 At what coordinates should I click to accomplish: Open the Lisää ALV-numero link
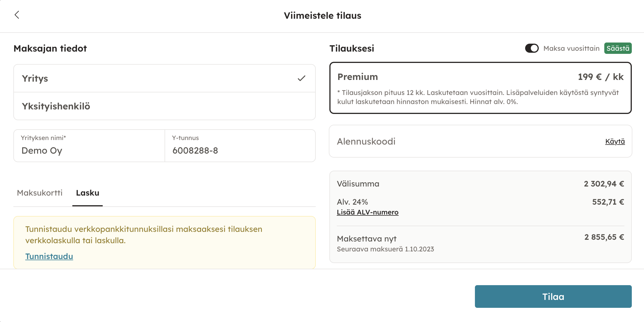367,212
